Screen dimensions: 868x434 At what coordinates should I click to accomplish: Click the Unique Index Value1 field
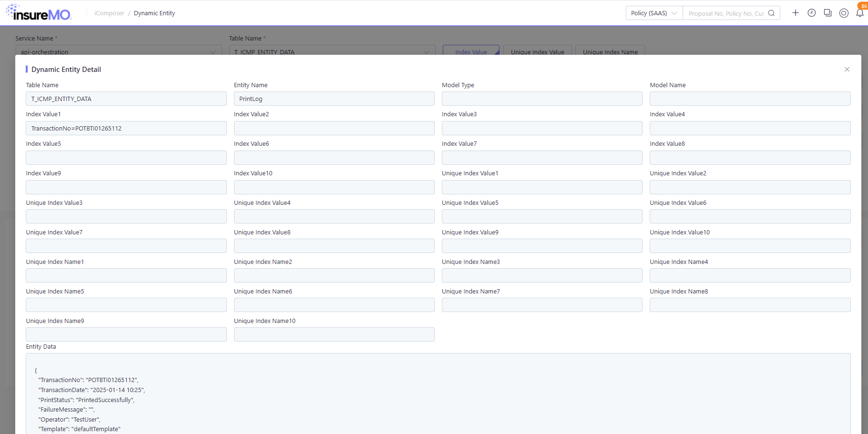click(542, 187)
